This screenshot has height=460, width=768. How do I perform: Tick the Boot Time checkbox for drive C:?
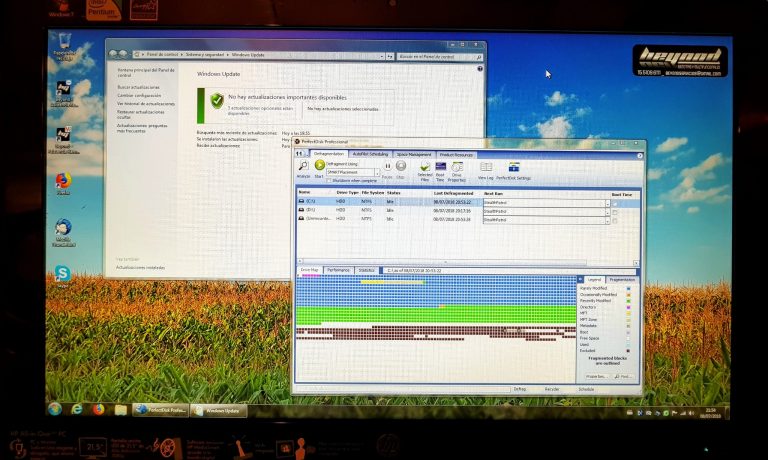615,202
